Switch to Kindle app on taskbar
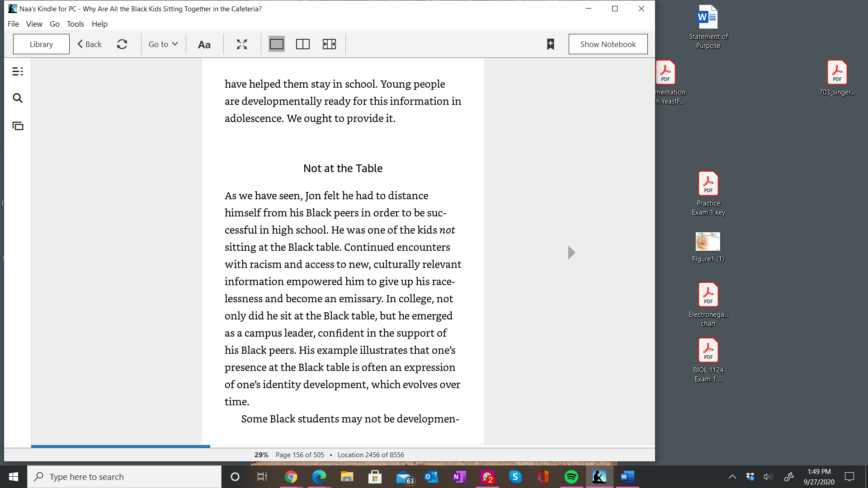 click(599, 477)
